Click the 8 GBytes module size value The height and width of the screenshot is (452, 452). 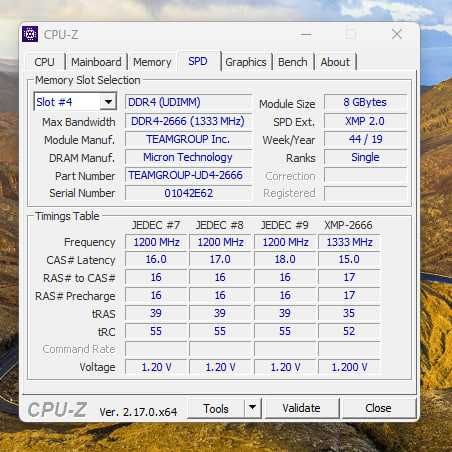coord(365,102)
